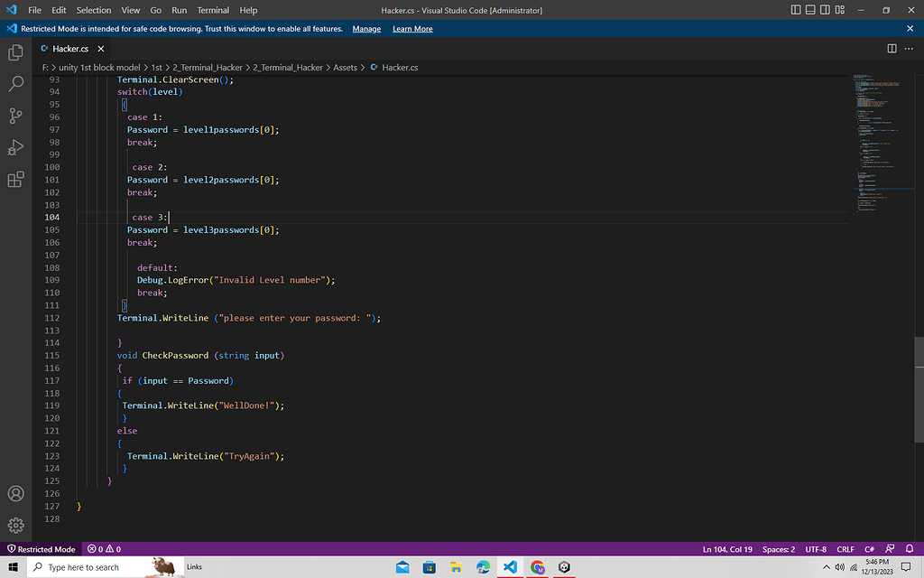Click the Restricted Mode status bar item
This screenshot has width=924, height=578.
tap(41, 549)
